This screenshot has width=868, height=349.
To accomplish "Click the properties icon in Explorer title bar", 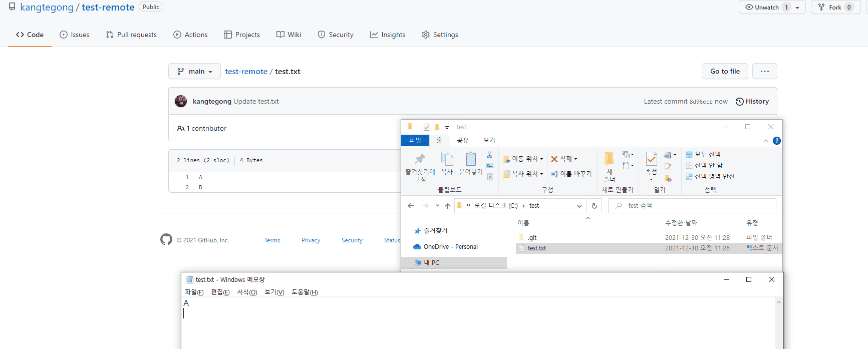I will click(x=426, y=127).
